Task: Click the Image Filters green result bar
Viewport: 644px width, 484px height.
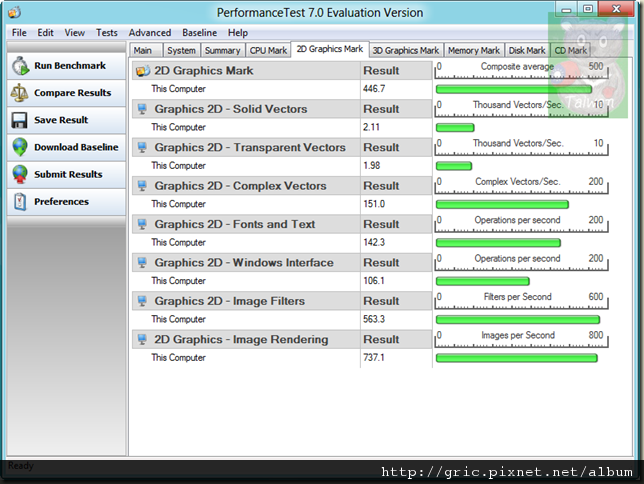Action: tap(518, 319)
